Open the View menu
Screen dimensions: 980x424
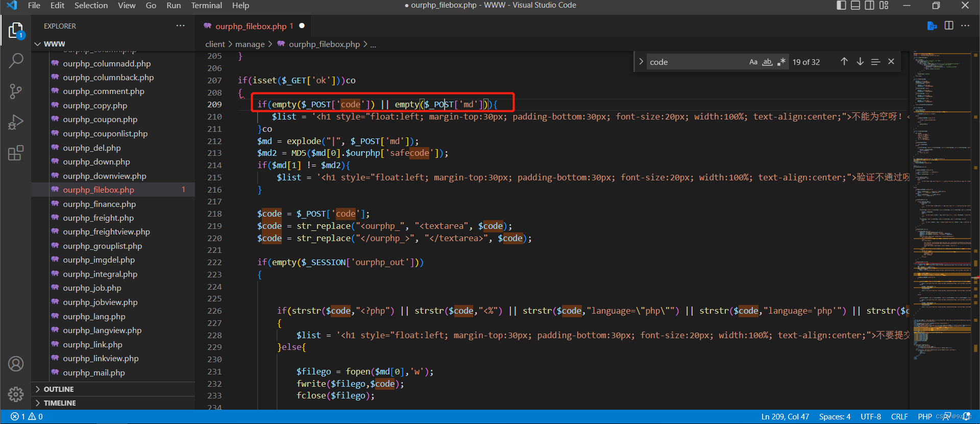tap(127, 5)
